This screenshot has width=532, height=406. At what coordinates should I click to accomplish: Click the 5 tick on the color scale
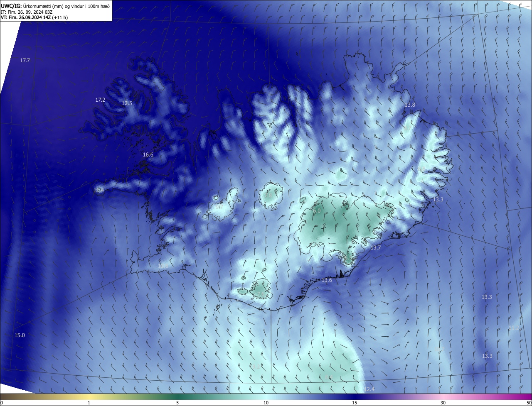pyautogui.click(x=177, y=403)
